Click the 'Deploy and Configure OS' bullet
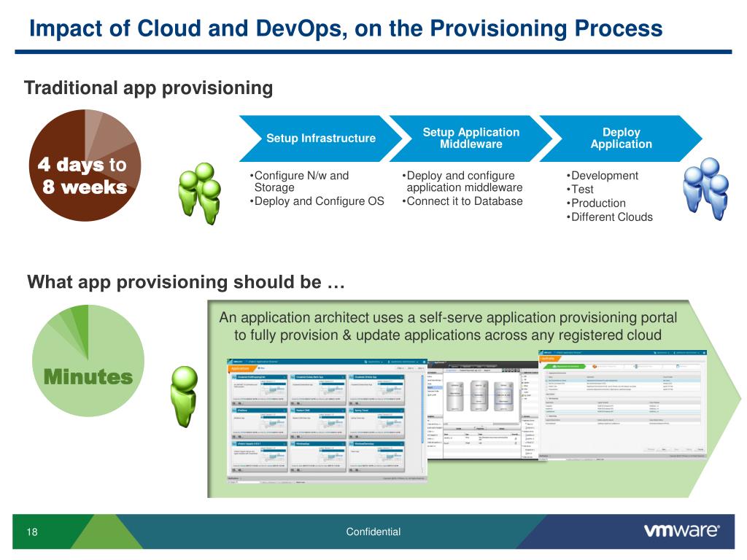The width and height of the screenshot is (747, 560). click(x=317, y=201)
